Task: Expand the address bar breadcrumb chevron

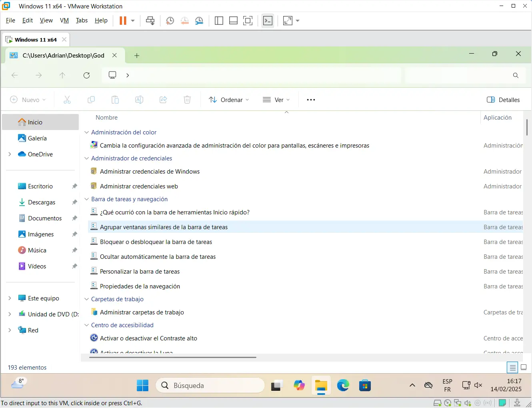Action: 128,75
